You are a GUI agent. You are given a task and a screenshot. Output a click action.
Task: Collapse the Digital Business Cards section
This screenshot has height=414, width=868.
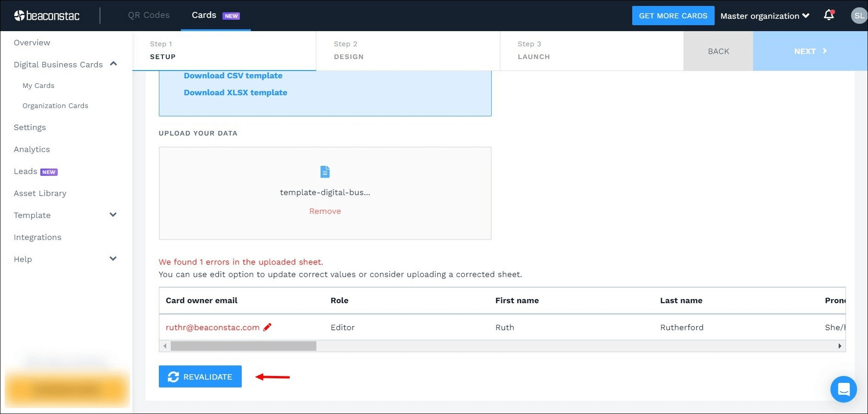click(x=114, y=64)
